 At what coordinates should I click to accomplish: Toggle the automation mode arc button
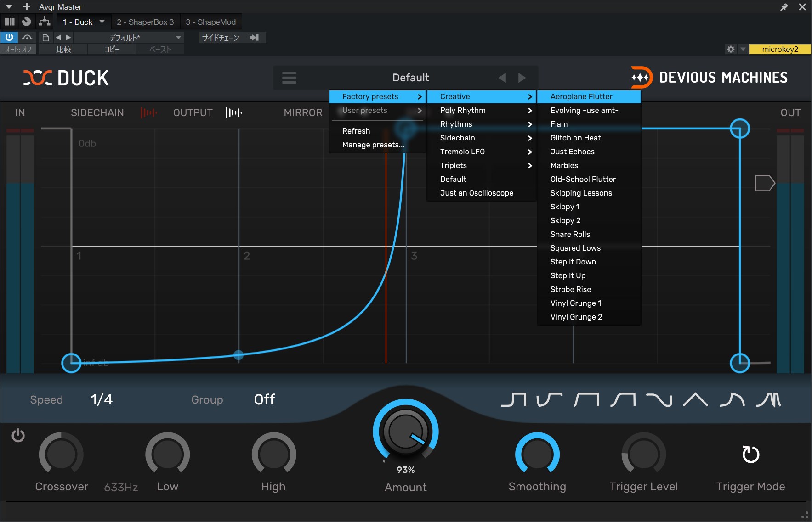27,38
